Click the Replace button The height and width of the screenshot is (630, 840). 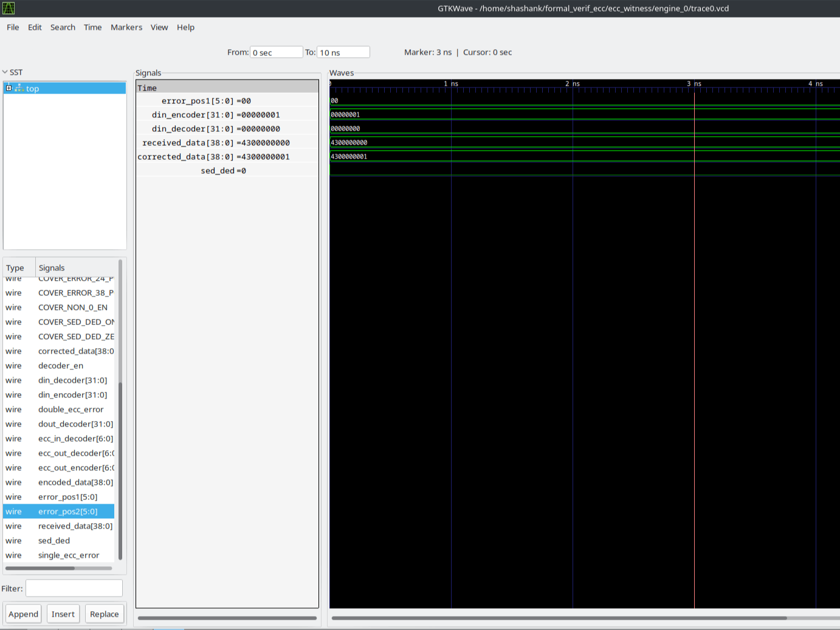104,614
